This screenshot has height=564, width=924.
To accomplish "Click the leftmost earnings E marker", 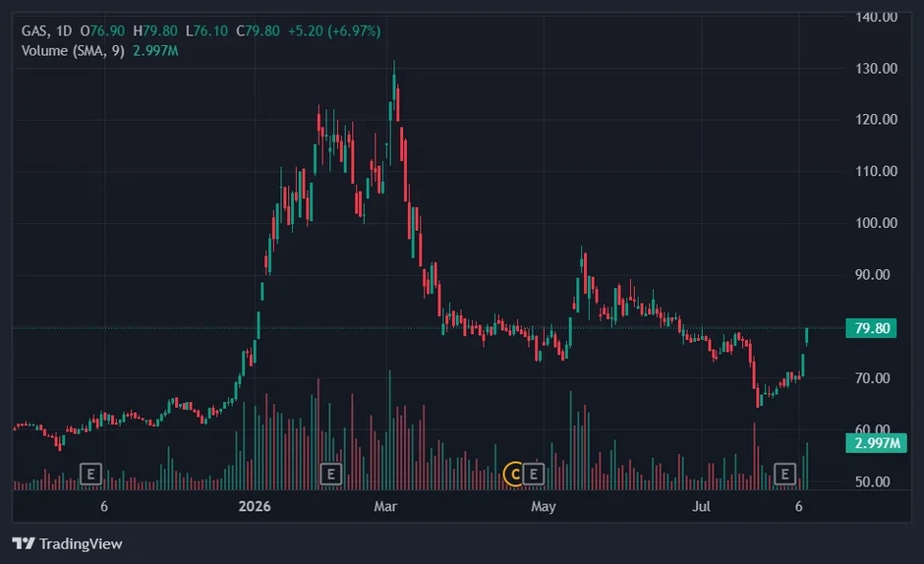I will pos(90,474).
